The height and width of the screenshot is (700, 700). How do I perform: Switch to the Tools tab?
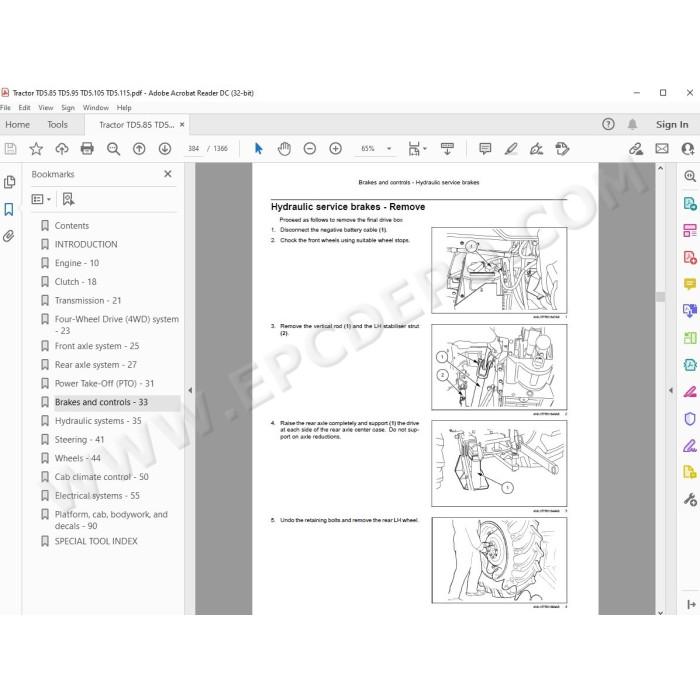pyautogui.click(x=58, y=125)
